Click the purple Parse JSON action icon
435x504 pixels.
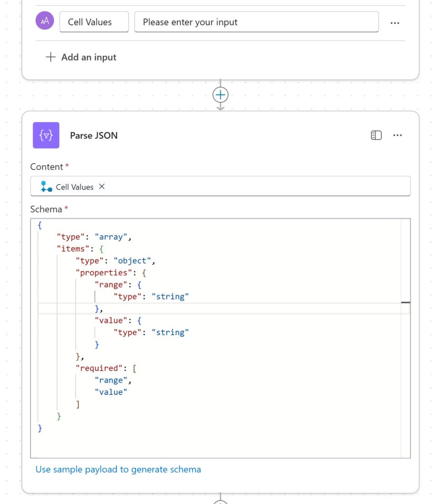point(46,135)
